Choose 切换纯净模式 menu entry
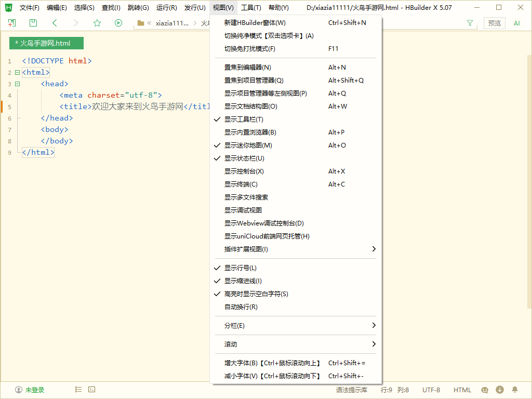This screenshot has width=532, height=399. click(295, 36)
